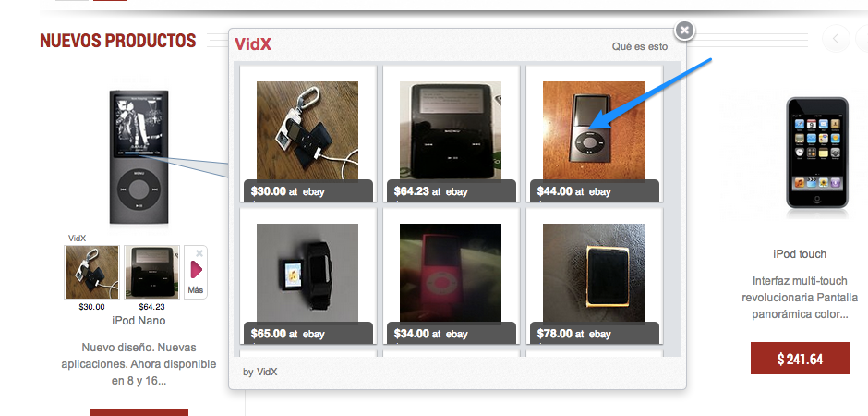The height and width of the screenshot is (416, 868).
Task: Open the previous products carousel arrow
Action: (x=836, y=39)
